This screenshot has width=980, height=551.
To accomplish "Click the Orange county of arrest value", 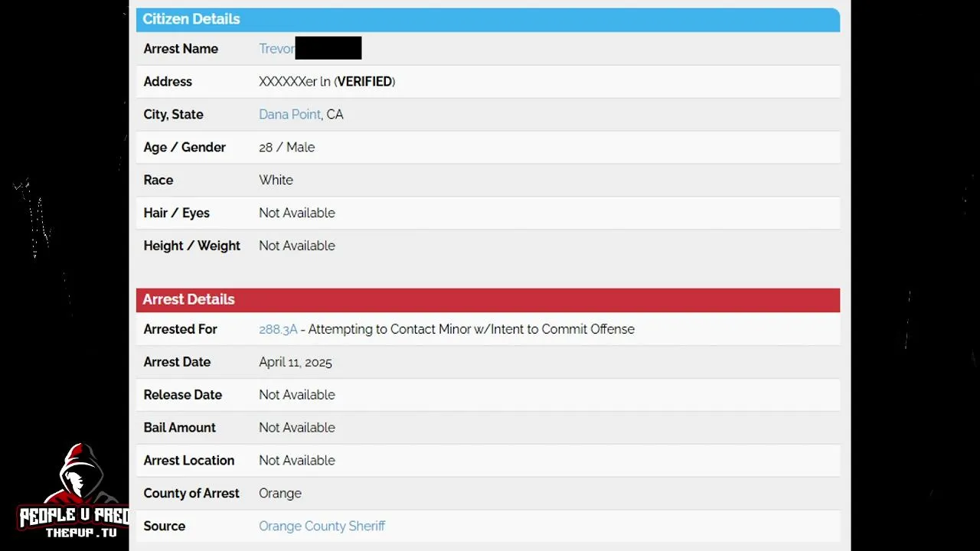I will [280, 494].
